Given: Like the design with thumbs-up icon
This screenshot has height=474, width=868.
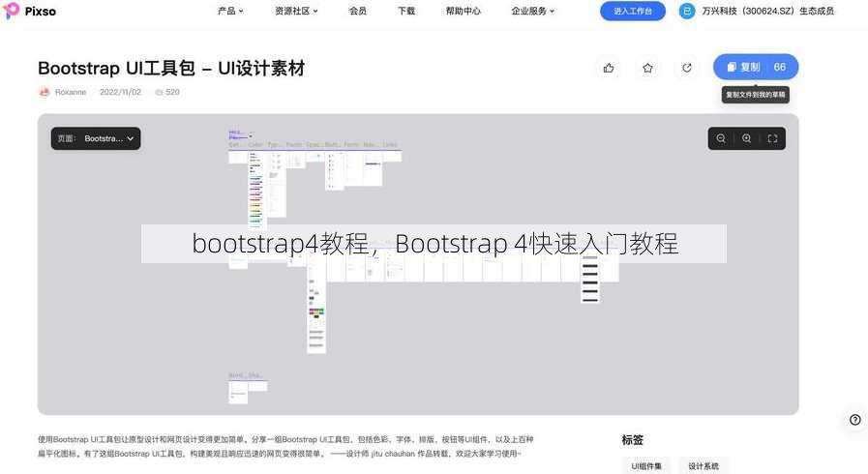Looking at the screenshot, I should pyautogui.click(x=609, y=68).
